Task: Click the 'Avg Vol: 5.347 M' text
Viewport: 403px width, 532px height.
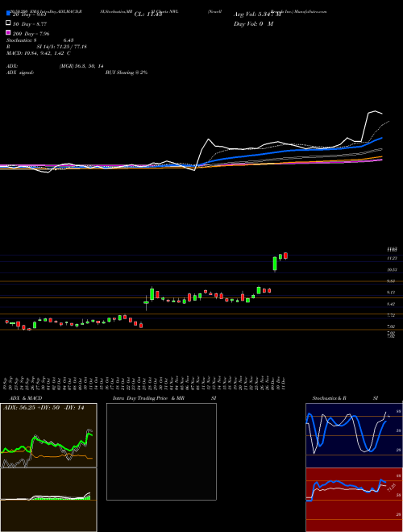Action: point(258,15)
